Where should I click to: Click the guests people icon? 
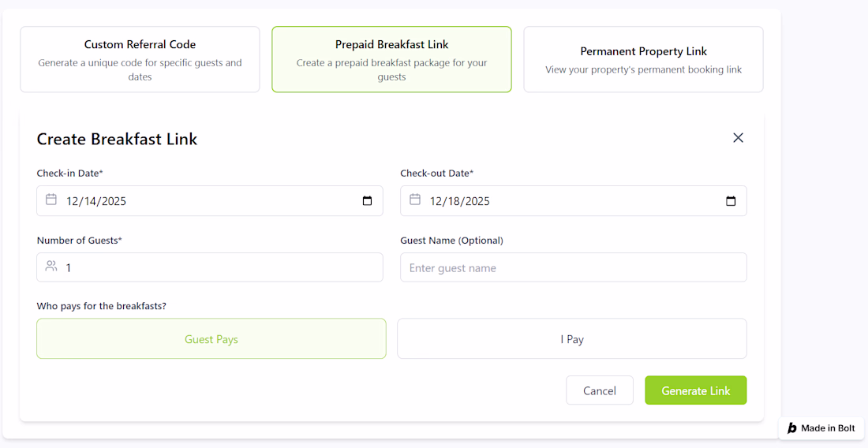pos(51,267)
